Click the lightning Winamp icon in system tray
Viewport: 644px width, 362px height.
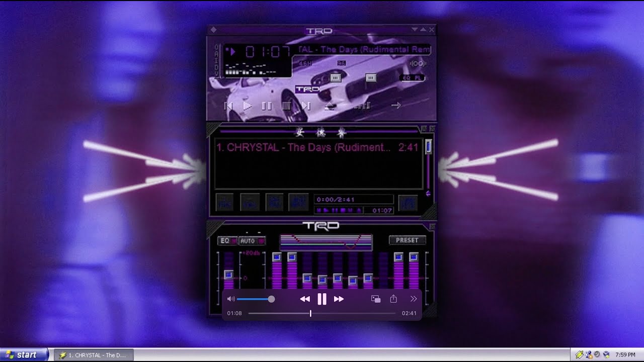pyautogui.click(x=580, y=354)
